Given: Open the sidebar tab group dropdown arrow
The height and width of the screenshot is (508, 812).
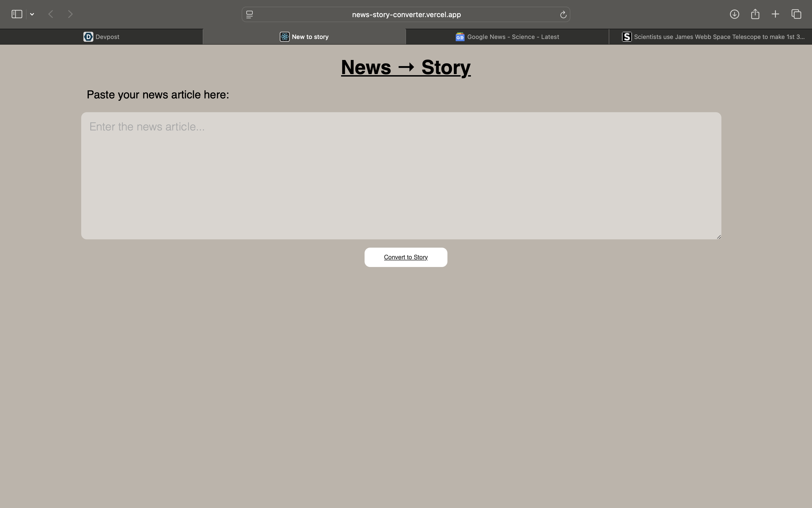Looking at the screenshot, I should pos(32,14).
